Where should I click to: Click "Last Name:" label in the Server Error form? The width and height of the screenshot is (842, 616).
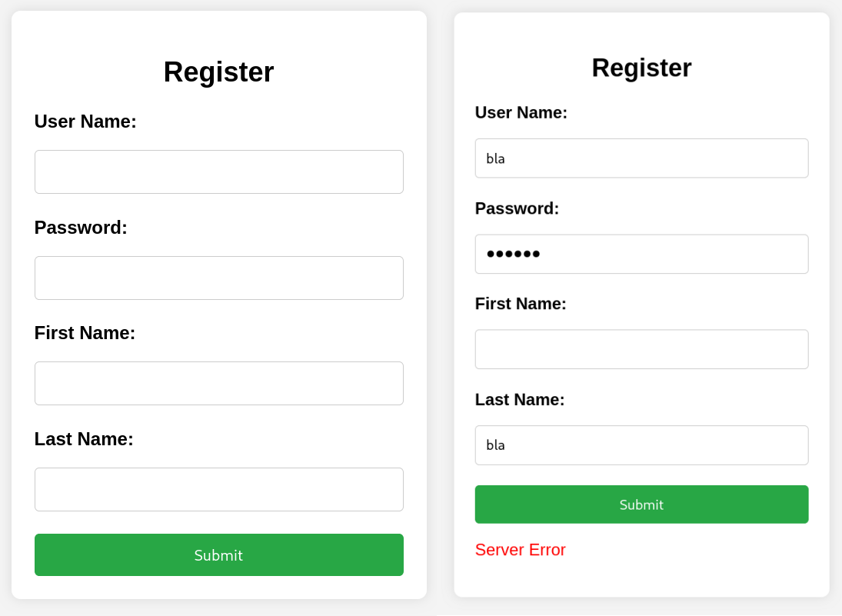click(520, 400)
